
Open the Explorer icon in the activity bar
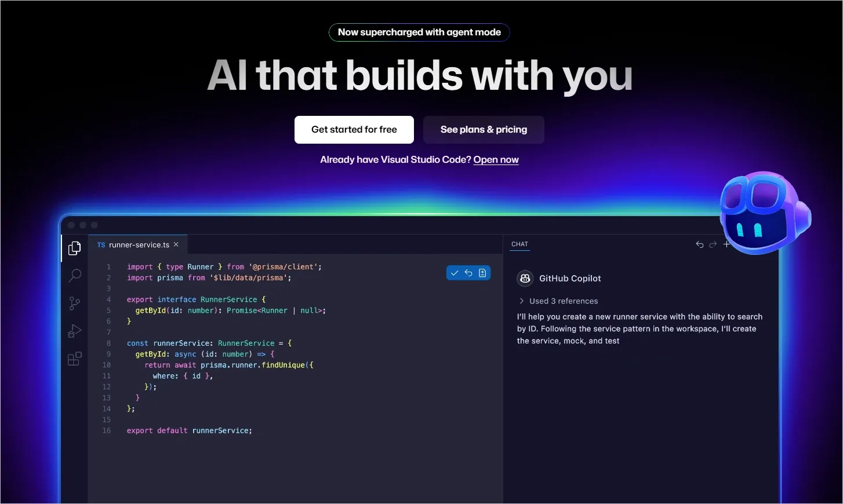[x=74, y=247]
